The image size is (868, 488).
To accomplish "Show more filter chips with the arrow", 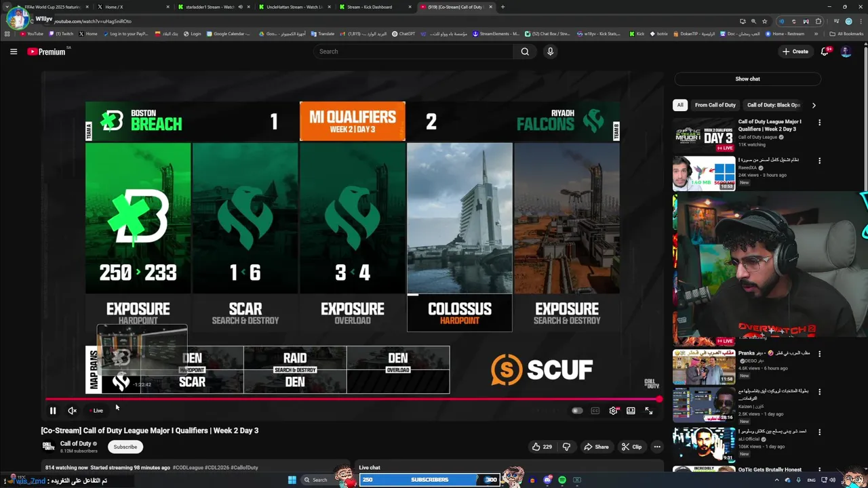I will pos(814,105).
